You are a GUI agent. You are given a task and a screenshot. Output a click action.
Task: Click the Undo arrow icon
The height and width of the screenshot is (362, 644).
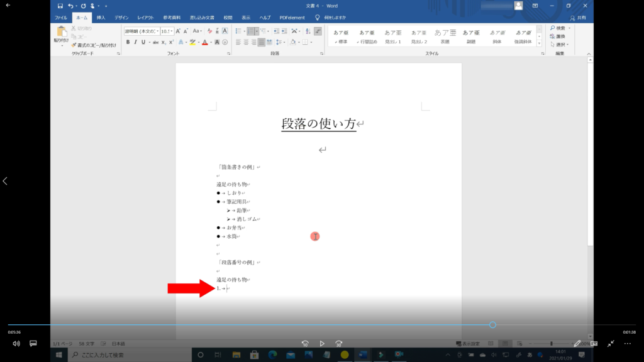click(x=71, y=6)
